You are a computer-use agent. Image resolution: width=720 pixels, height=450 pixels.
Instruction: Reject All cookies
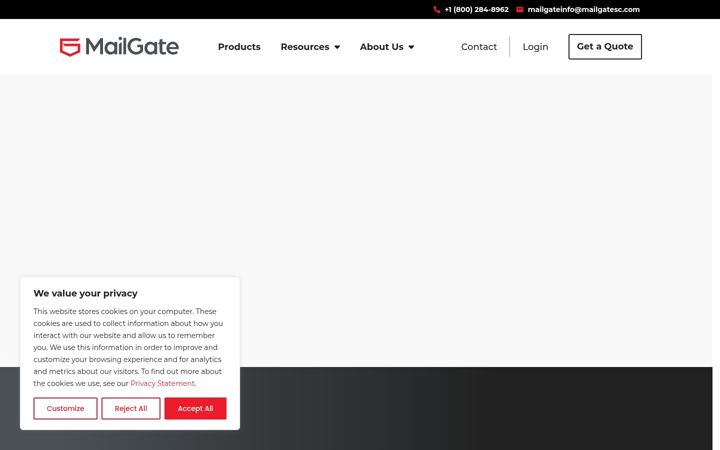coord(131,408)
